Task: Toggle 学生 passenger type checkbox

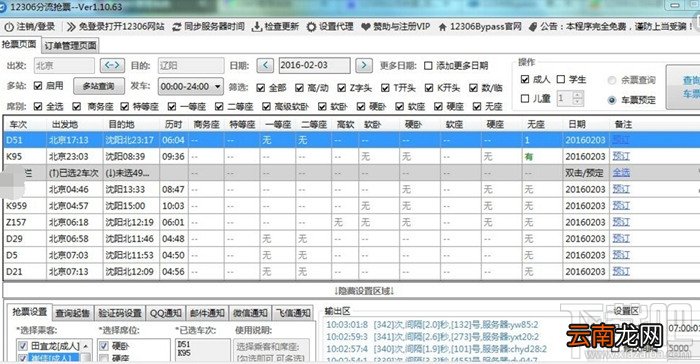Action: point(561,79)
